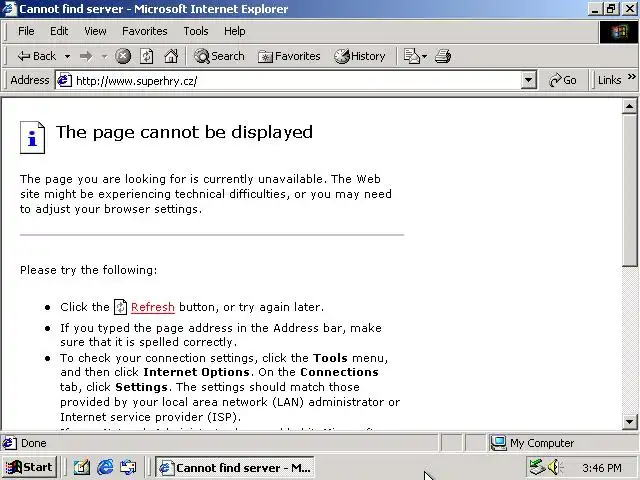Open the File menu

point(26,31)
